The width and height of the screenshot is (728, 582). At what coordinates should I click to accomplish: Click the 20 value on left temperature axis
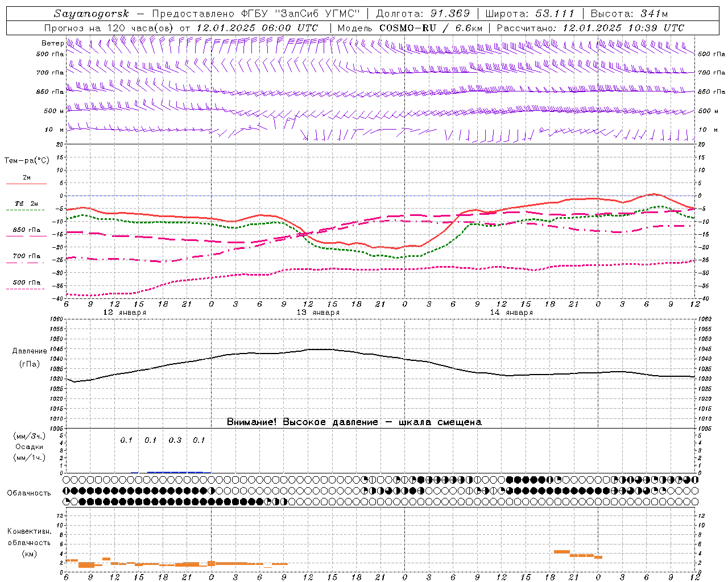tap(60, 144)
